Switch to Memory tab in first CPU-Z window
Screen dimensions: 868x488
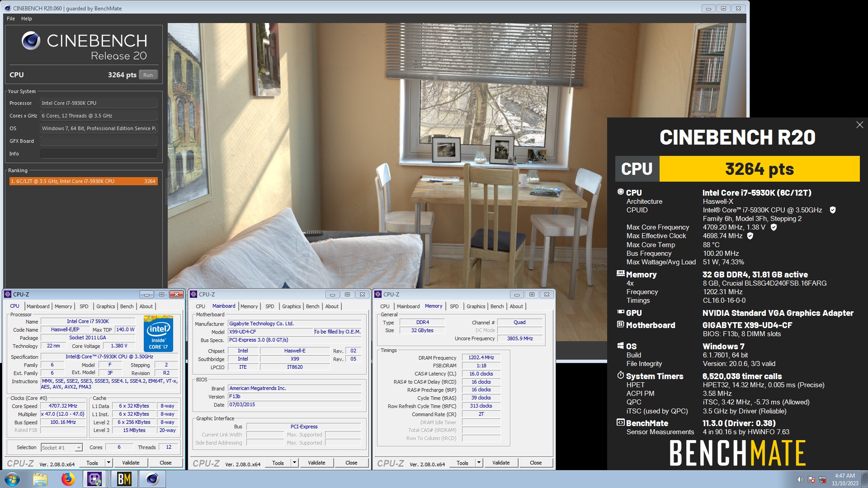(x=63, y=306)
